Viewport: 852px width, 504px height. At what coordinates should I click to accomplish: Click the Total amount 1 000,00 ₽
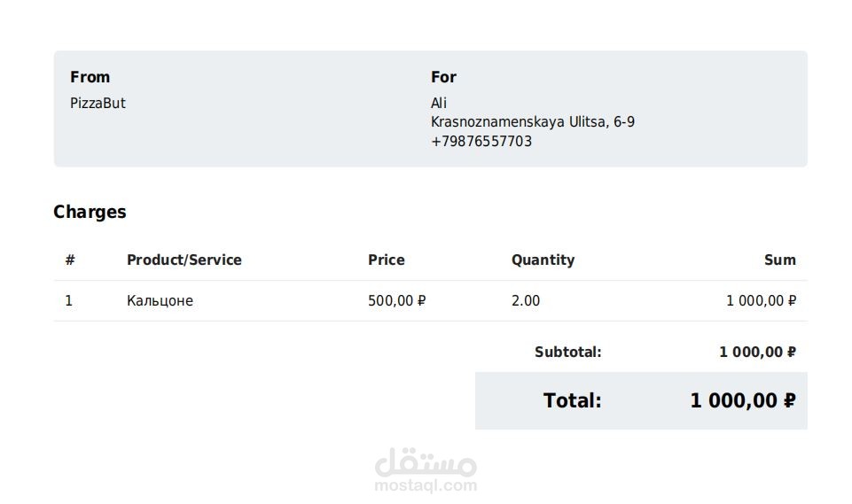742,400
